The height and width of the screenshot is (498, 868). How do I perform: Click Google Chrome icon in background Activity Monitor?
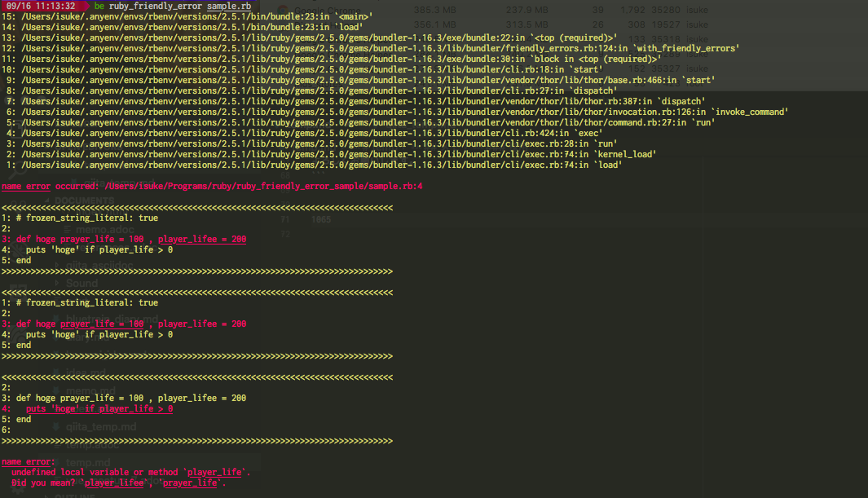point(283,10)
